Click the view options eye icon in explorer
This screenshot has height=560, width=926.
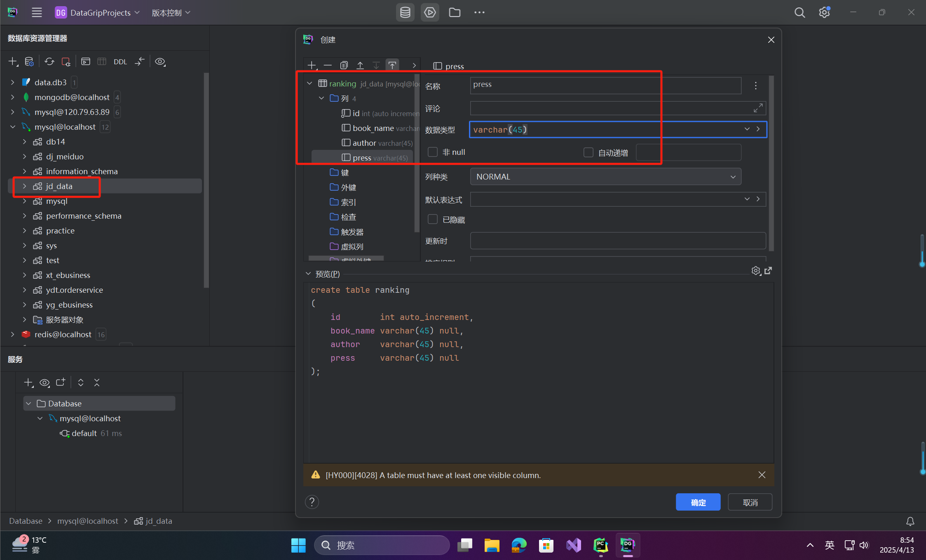pos(160,62)
